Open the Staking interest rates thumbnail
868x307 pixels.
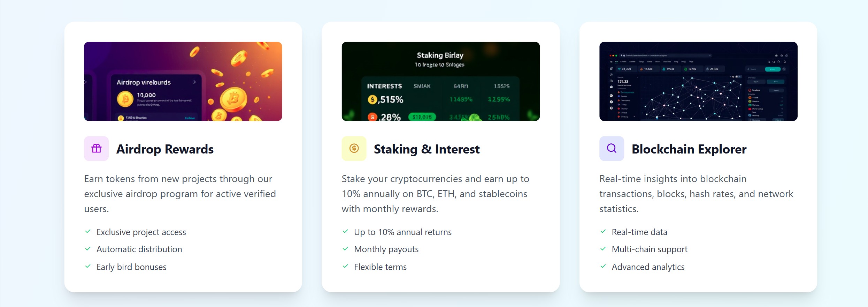pos(440,81)
